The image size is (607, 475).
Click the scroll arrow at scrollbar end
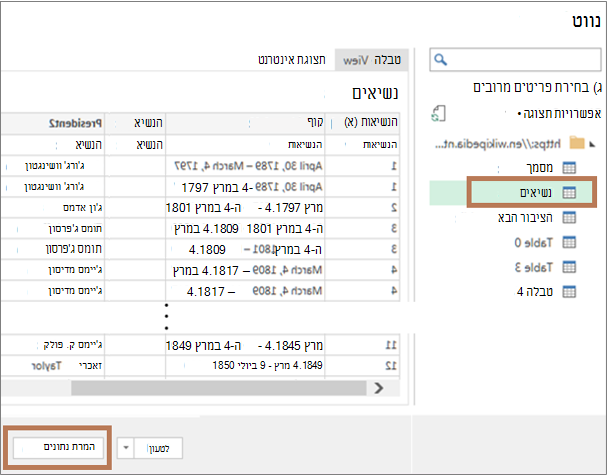coord(379,388)
